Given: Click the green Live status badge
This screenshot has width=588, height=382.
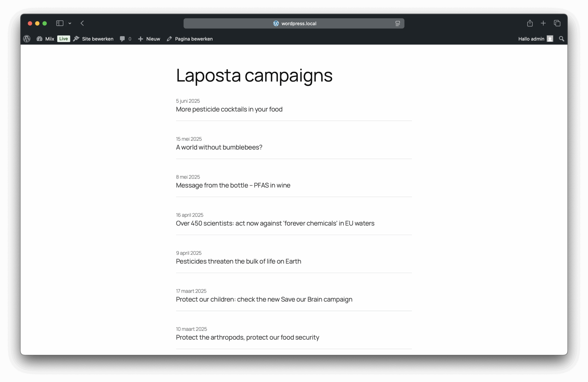Looking at the screenshot, I should (x=63, y=39).
